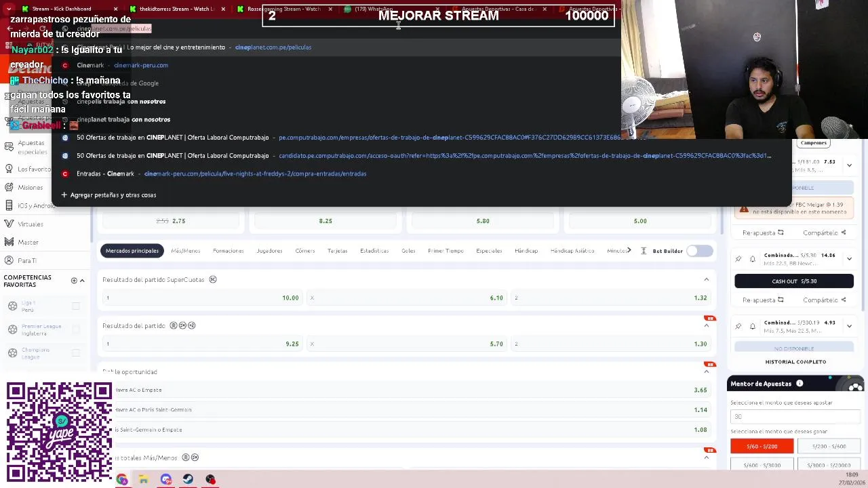Click the bet amount input field
The height and width of the screenshot is (488, 868).
click(795, 417)
